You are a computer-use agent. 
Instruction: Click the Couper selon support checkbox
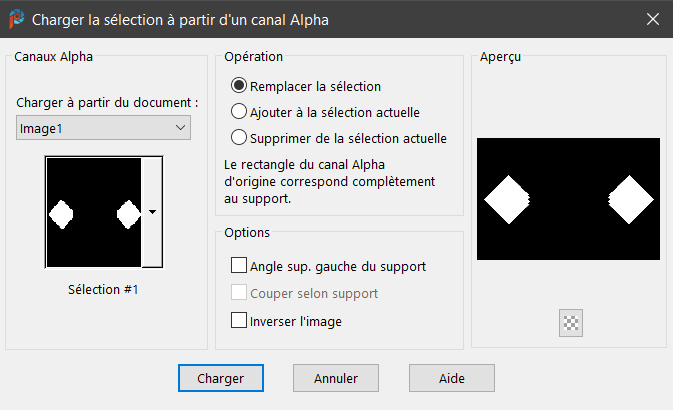(x=239, y=294)
